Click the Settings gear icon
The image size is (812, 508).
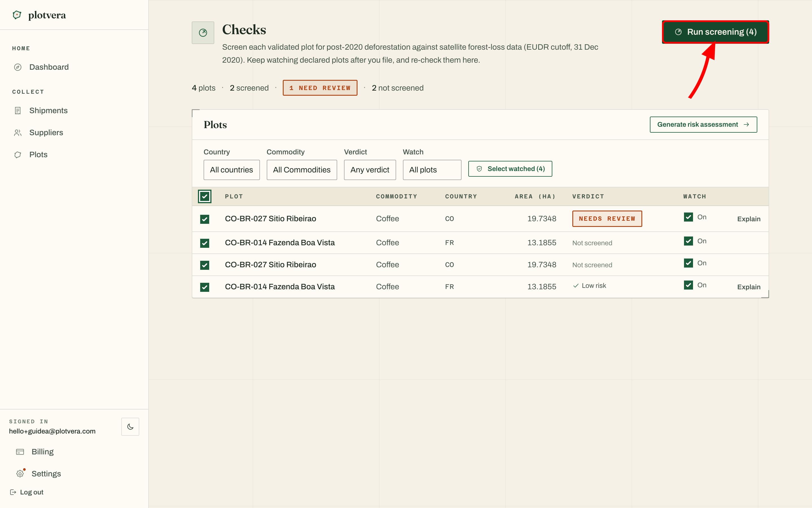[x=20, y=474]
